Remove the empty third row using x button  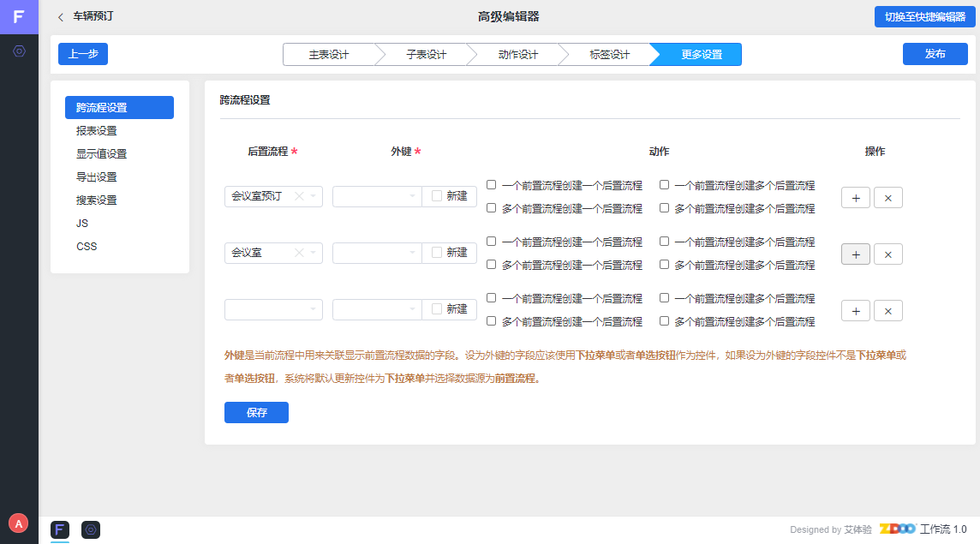pos(887,311)
